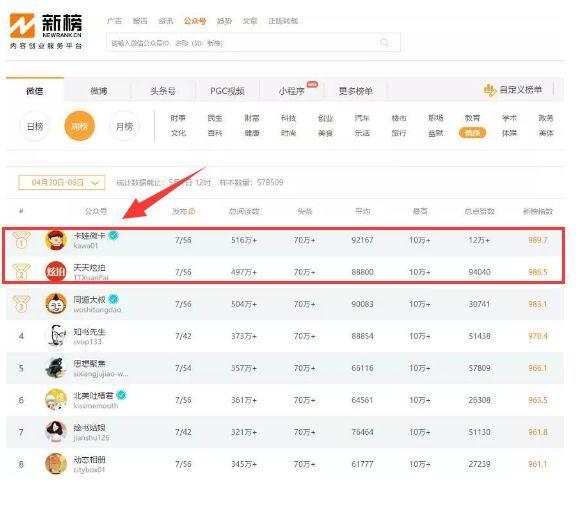
Task: Click the info icon beside 发布 header
Action: [x=192, y=212]
